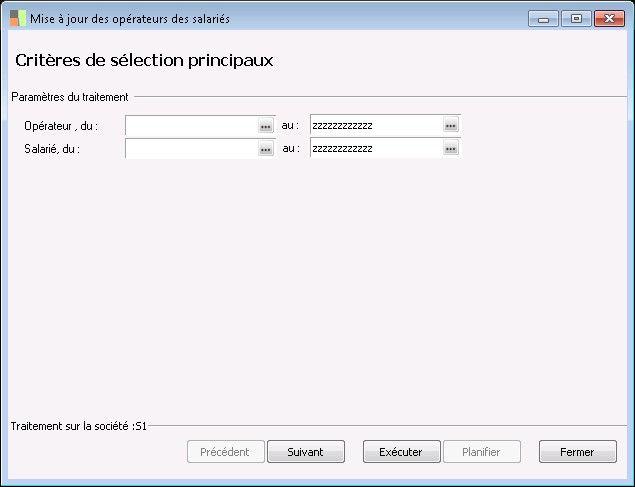The width and height of the screenshot is (635, 487).
Task: Click the application icon in title bar
Action: click(x=18, y=19)
